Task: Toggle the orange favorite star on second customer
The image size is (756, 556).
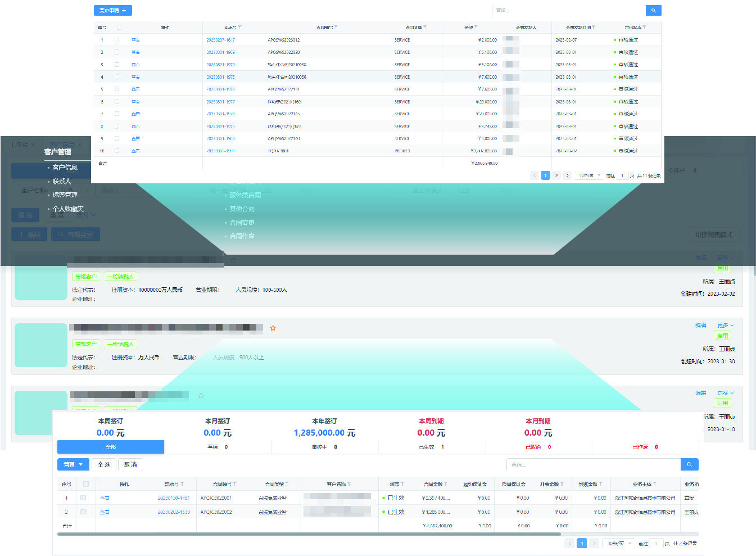Action: pos(273,328)
